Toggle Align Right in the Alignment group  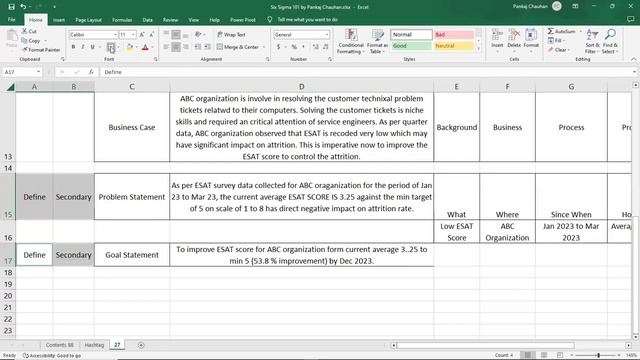pyautogui.click(x=185, y=47)
